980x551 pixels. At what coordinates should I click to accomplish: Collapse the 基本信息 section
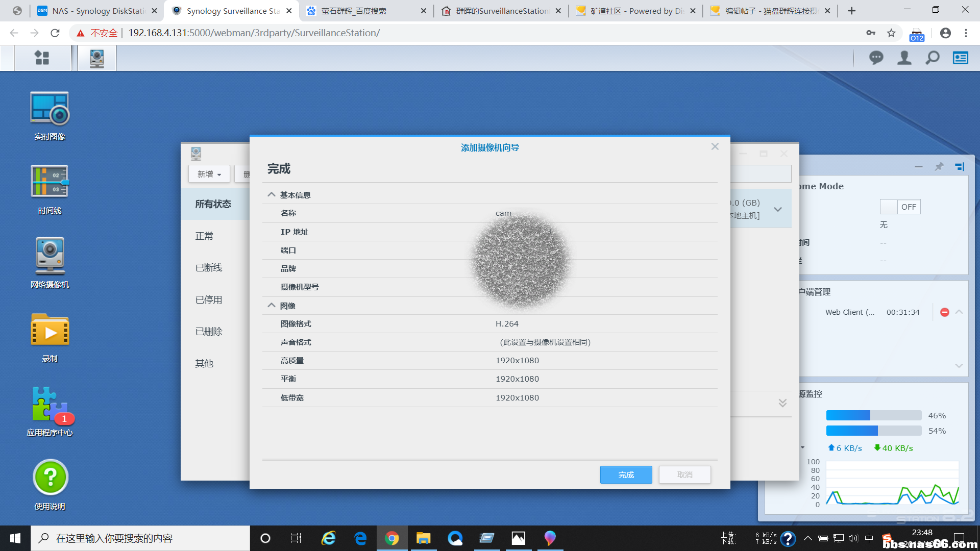tap(272, 195)
